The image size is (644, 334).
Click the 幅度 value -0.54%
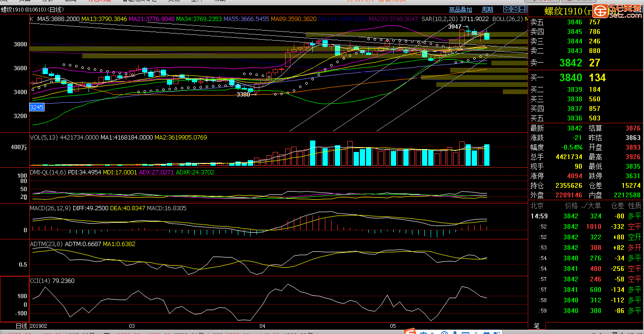(571, 147)
